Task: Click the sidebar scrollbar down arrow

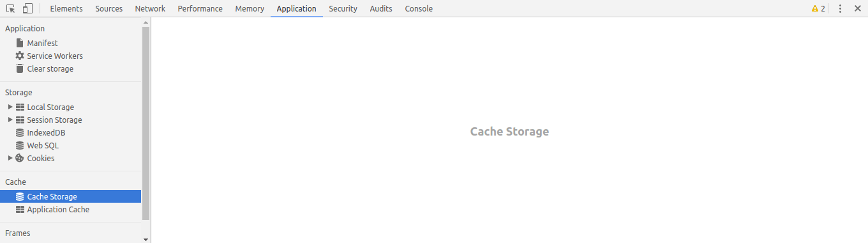Action: 146,239
